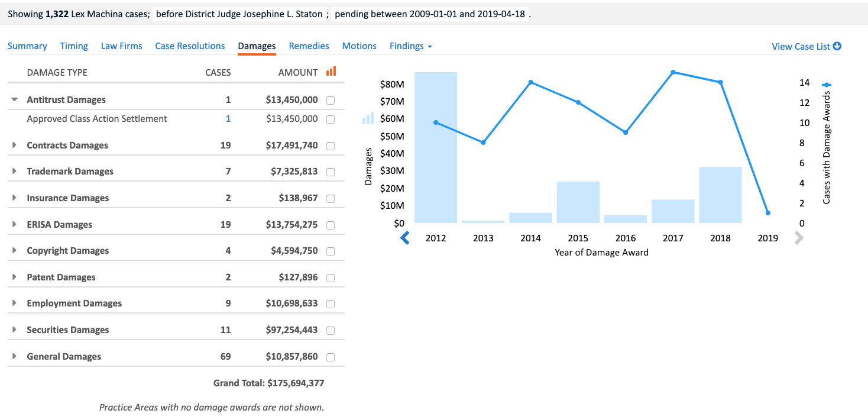Image resolution: width=868 pixels, height=420 pixels.
Task: Click the orange bar chart icon beside AMOUNT
Action: 331,72
